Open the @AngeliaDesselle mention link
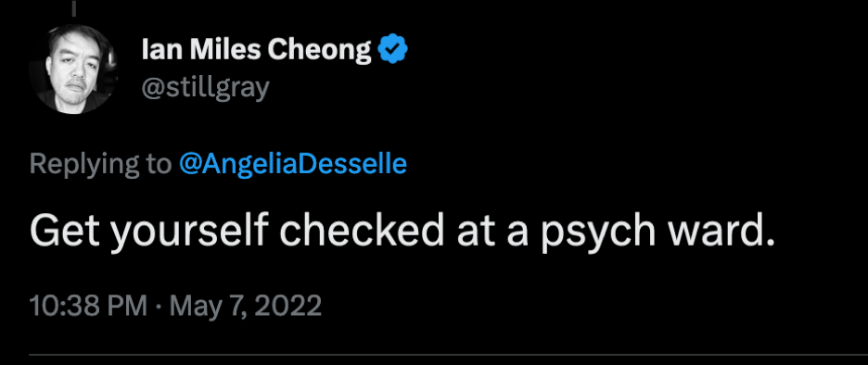Screen dimensions: 868x365 click(293, 164)
